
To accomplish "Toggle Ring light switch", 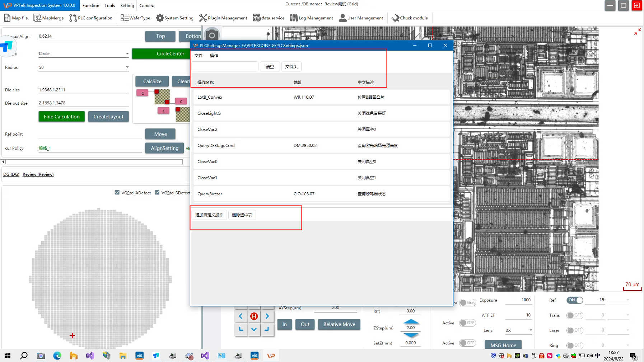I will (x=575, y=345).
